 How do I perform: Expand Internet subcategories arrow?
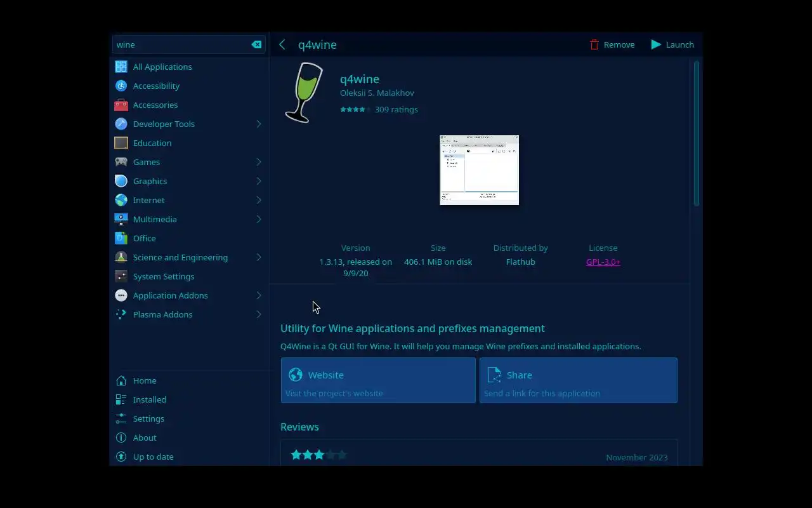pos(259,200)
